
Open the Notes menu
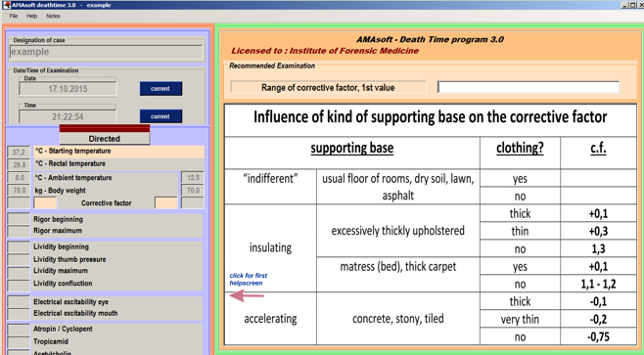pos(53,16)
